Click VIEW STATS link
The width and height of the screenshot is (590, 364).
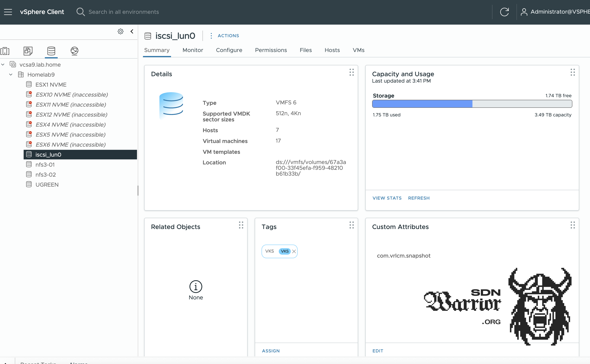click(x=387, y=198)
